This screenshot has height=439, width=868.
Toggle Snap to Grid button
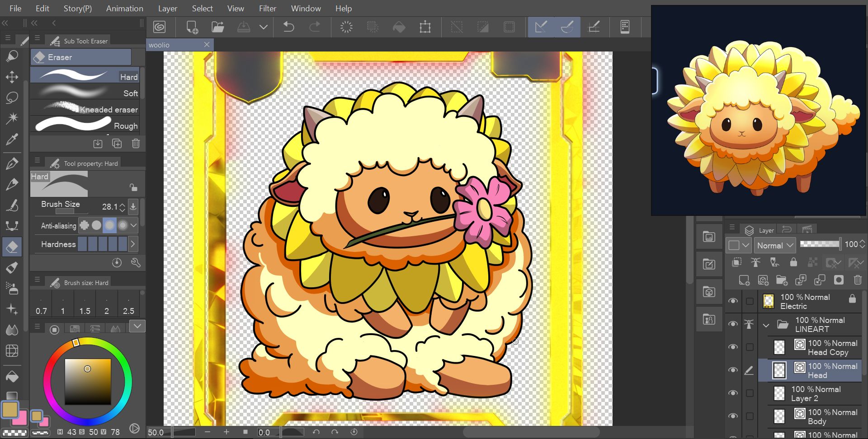(x=594, y=27)
